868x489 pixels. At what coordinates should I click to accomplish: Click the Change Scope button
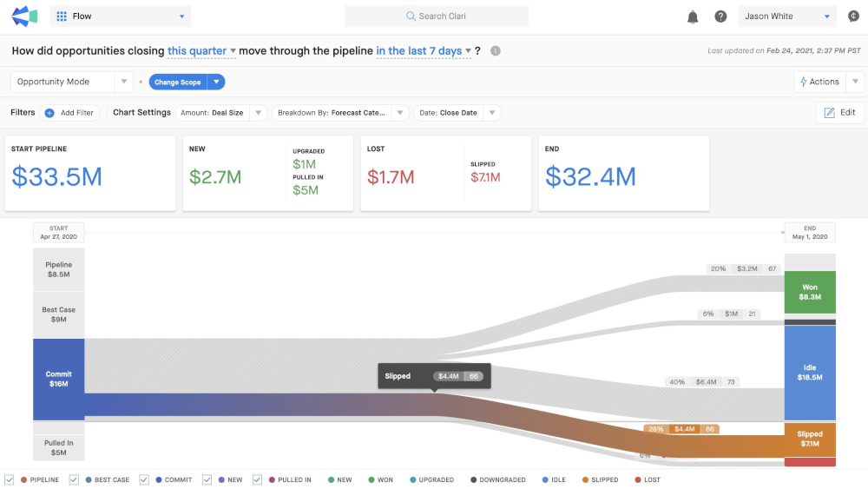click(178, 82)
